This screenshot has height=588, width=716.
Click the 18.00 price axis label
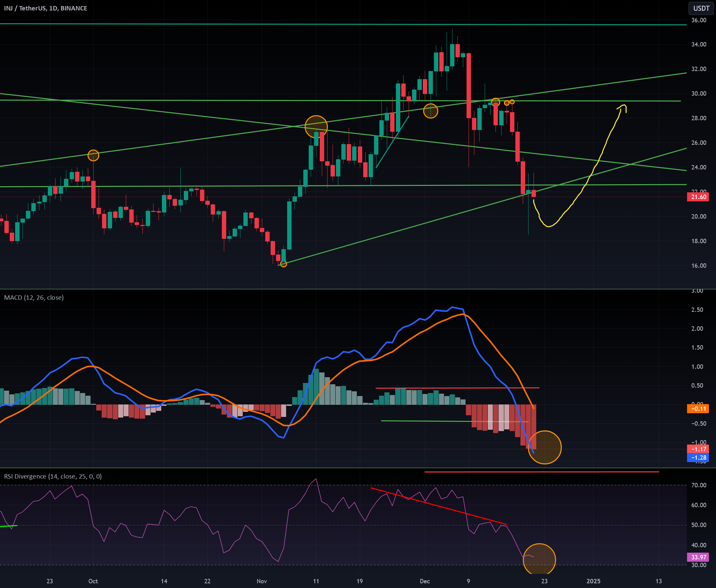coord(699,241)
